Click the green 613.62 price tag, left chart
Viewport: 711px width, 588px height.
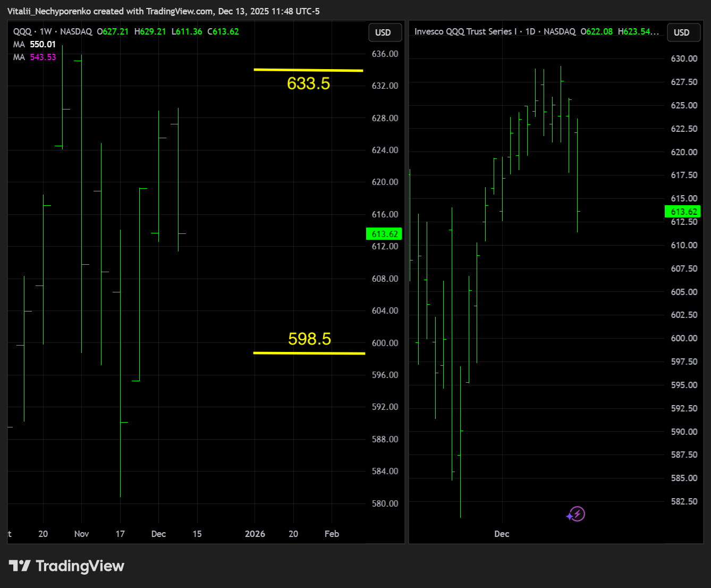384,234
